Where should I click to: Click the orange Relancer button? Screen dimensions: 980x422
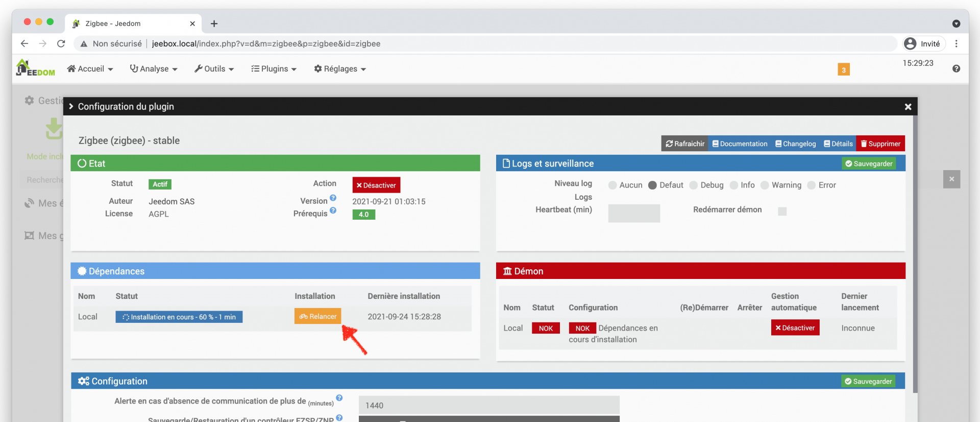point(317,317)
